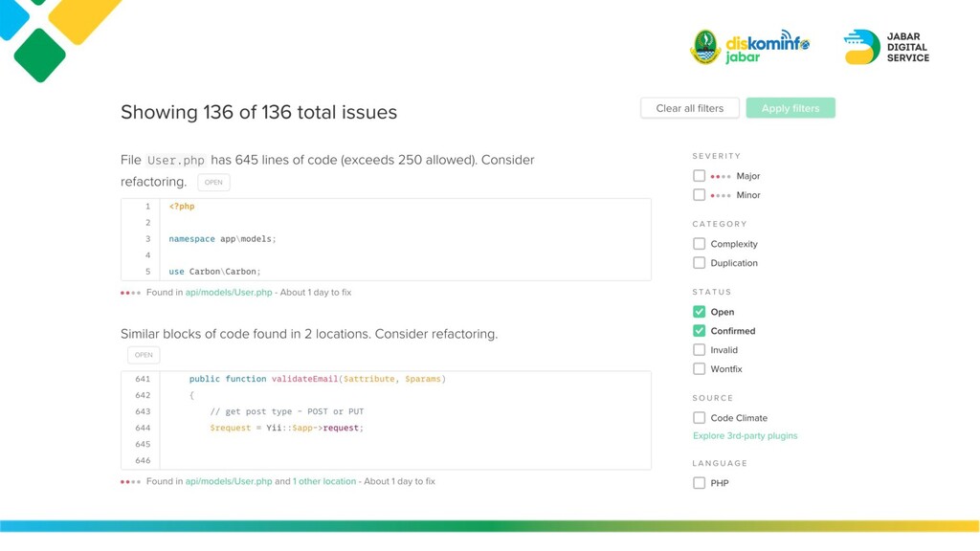Click the Apply filters button
This screenshot has height=551, width=980.
pyautogui.click(x=790, y=108)
